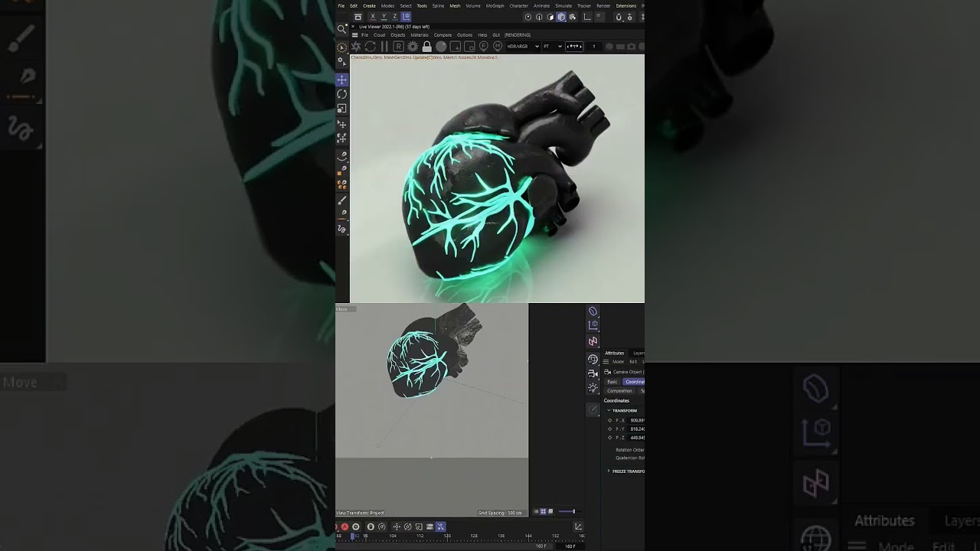
Task: Click the magnet snap icon top right
Action: click(x=619, y=17)
